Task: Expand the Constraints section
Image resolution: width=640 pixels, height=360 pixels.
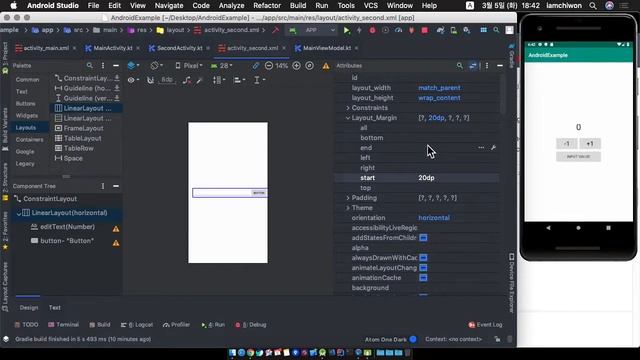Action: pos(348,108)
